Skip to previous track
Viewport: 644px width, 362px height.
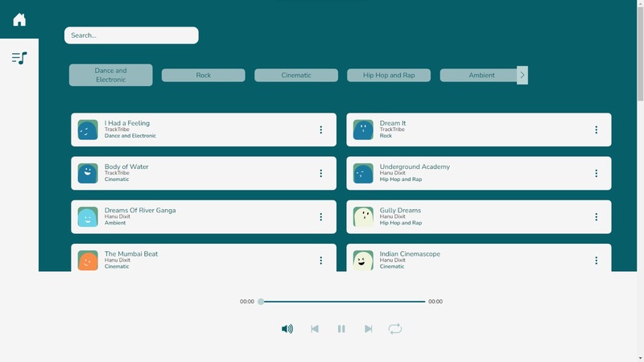tap(315, 329)
